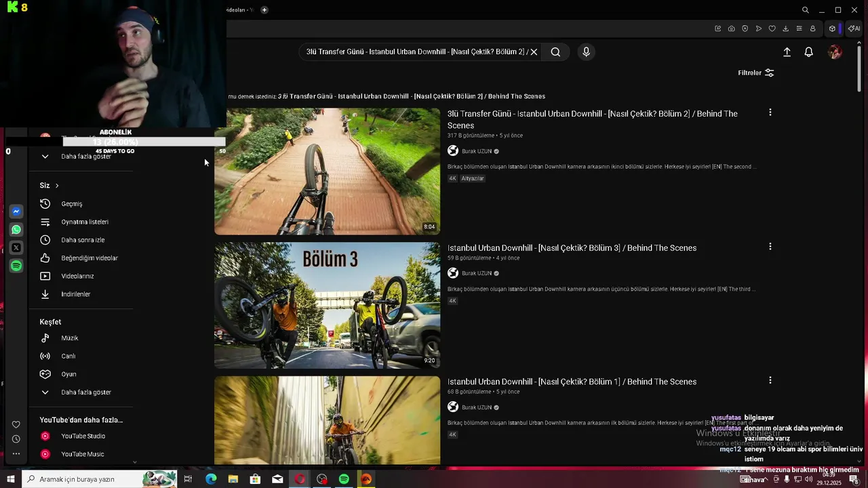Open Opera easy setup sliders icon
868x488 pixels.
click(x=799, y=28)
